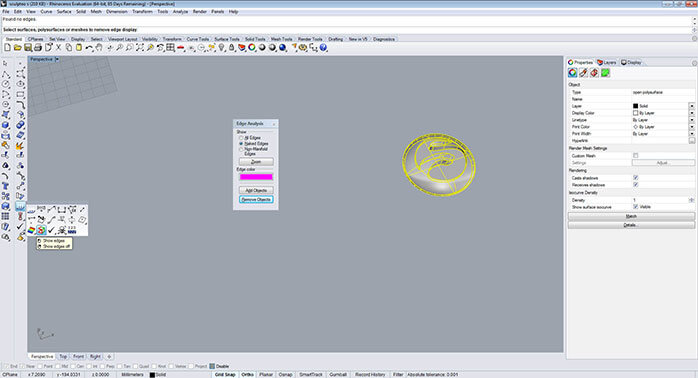
Task: Switch to the Layers panel tab
Action: click(x=607, y=62)
